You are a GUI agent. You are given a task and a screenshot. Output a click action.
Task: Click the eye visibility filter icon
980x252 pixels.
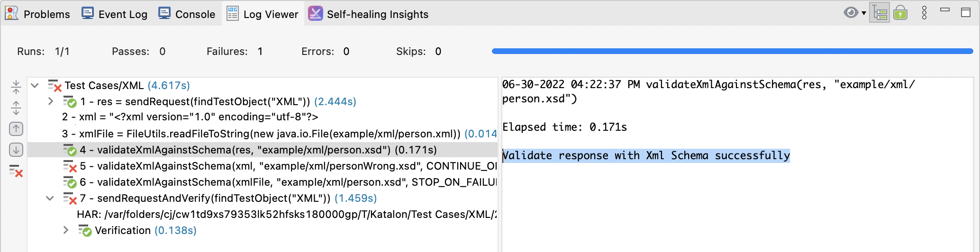click(x=851, y=13)
